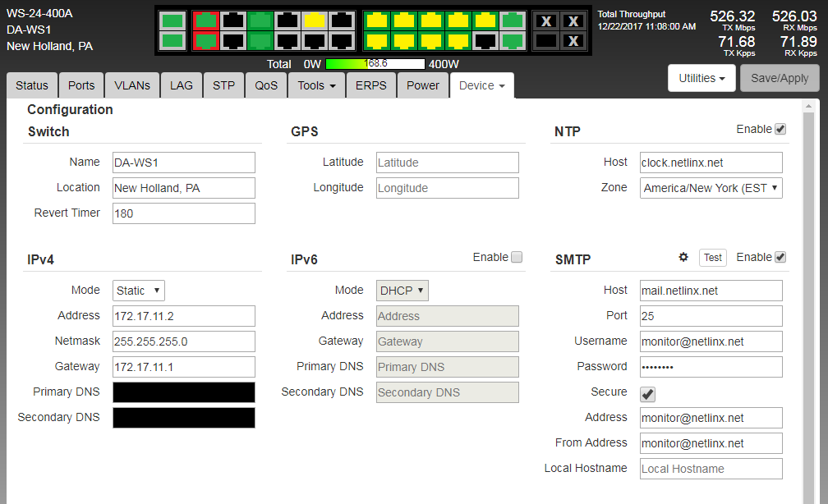The width and height of the screenshot is (828, 504).
Task: Open the Utilities dropdown menu
Action: click(x=701, y=79)
